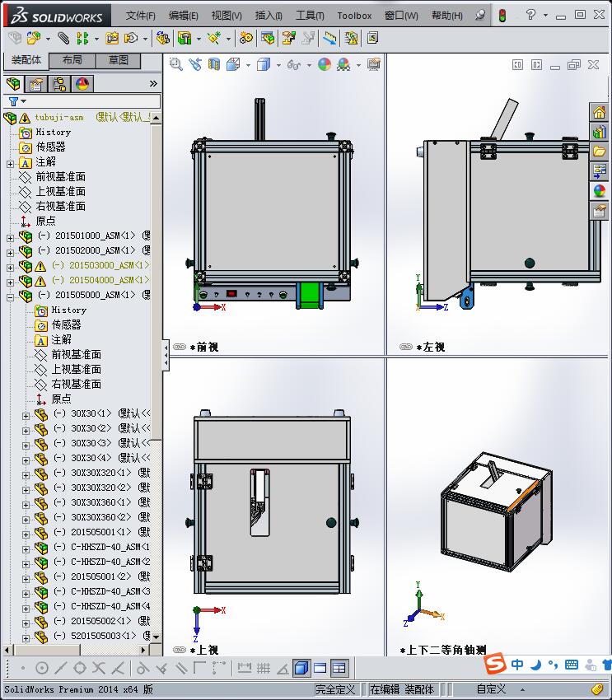Viewport: 612px width, 700px height.
Task: Click the 自定义 units status button
Action: (x=492, y=689)
